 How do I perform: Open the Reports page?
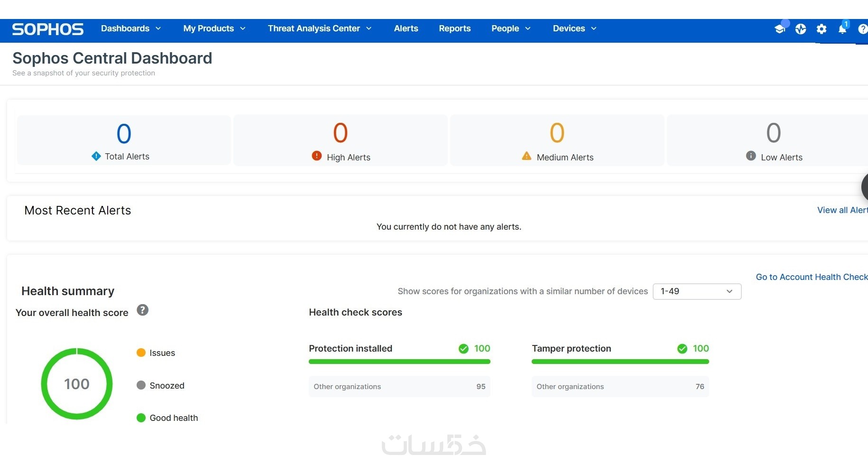click(455, 28)
